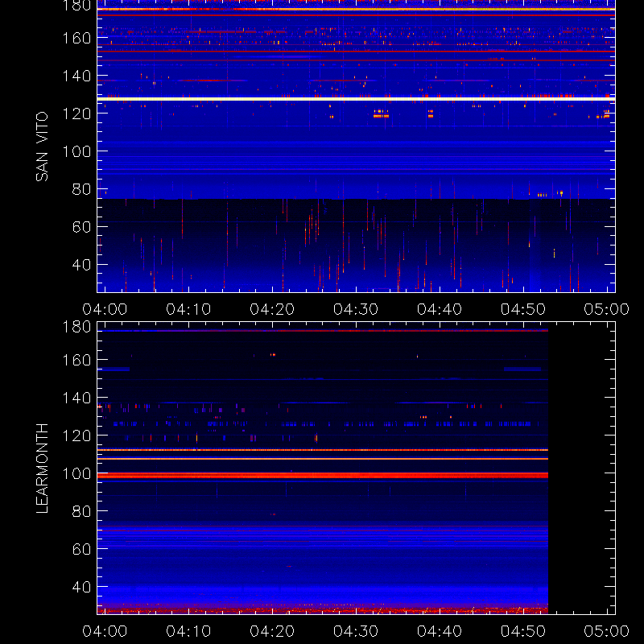Click the bright white interference line in San Vito spectrogram

(x=356, y=99)
